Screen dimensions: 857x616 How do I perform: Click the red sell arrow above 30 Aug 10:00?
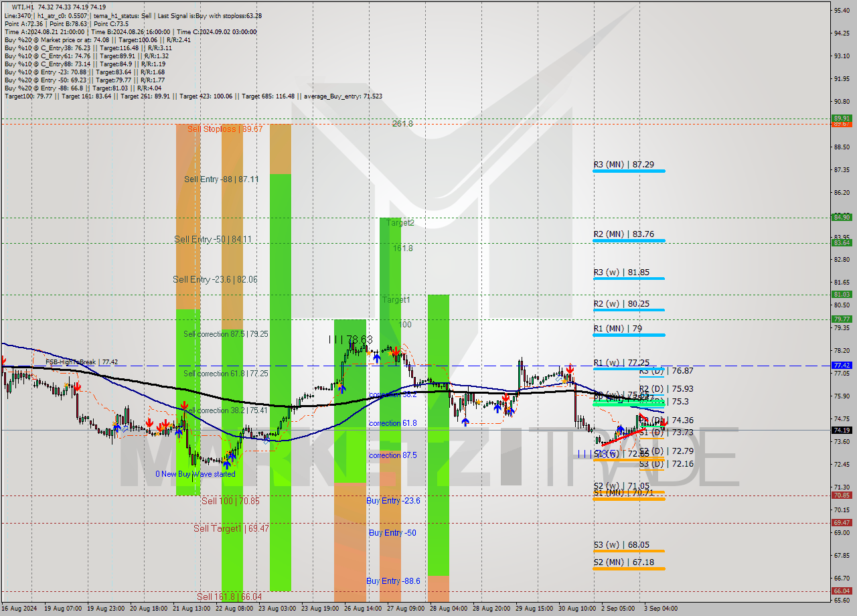pyautogui.click(x=570, y=370)
